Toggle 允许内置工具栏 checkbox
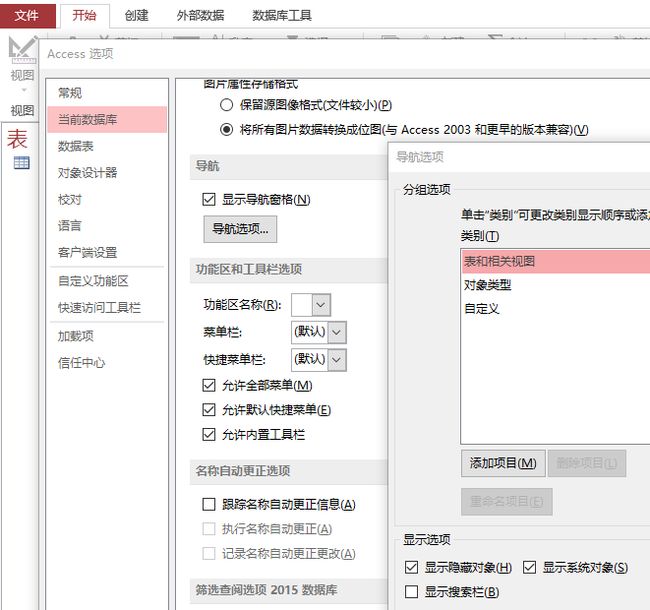 (x=209, y=434)
